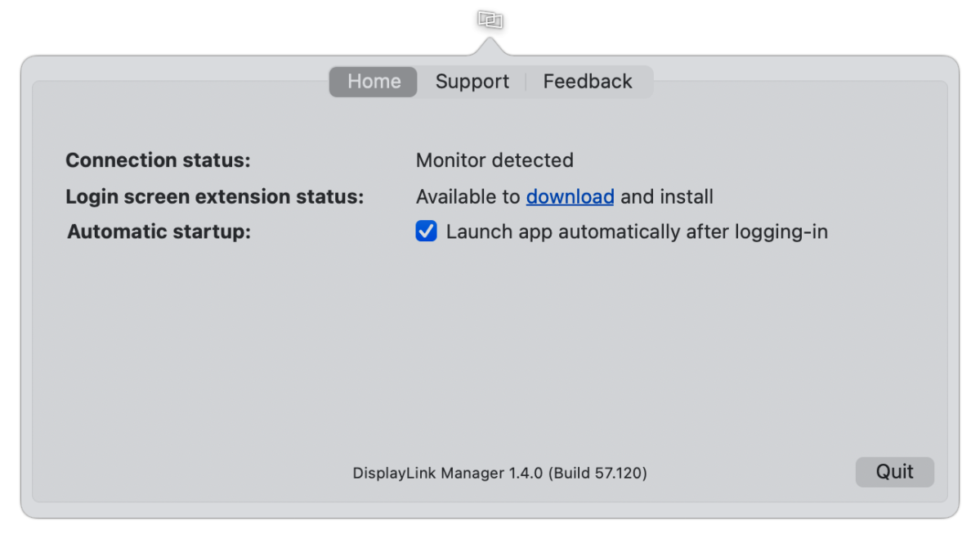Uncheck the launch app automatically checkbox
The image size is (980, 539).
[427, 231]
